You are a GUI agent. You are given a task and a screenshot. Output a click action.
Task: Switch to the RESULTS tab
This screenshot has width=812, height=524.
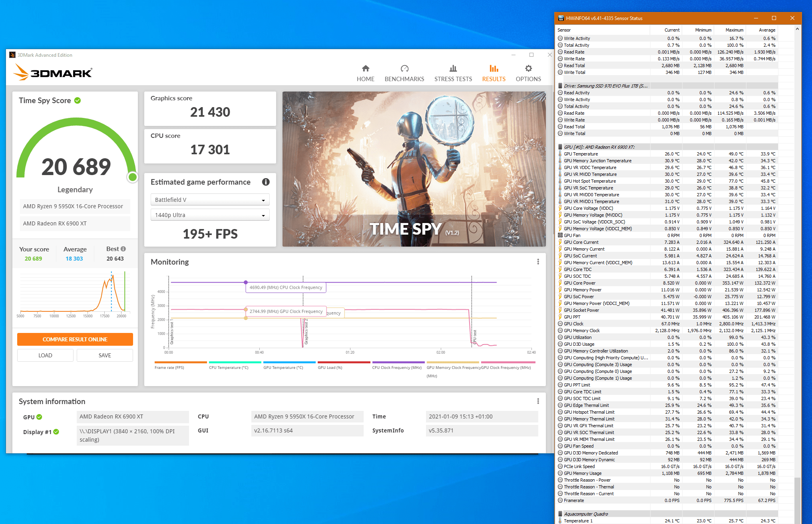[x=494, y=73]
